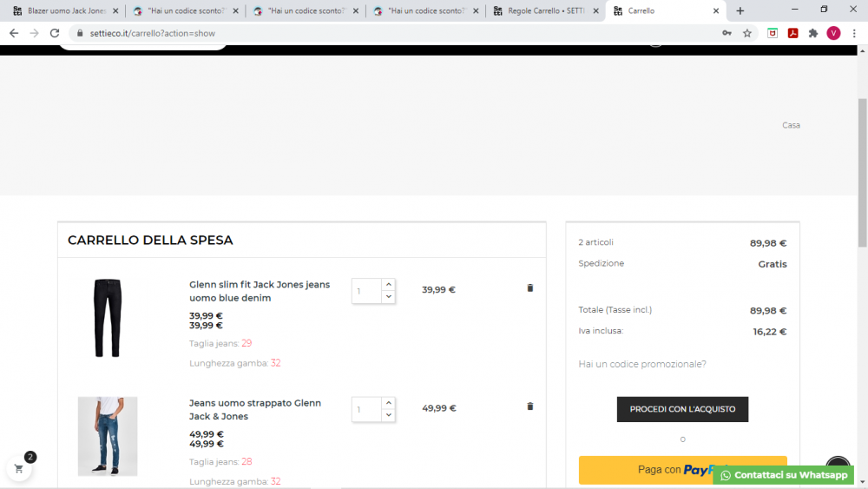Open the Adobe Acrobat extension
The height and width of the screenshot is (489, 868).
pos(792,33)
